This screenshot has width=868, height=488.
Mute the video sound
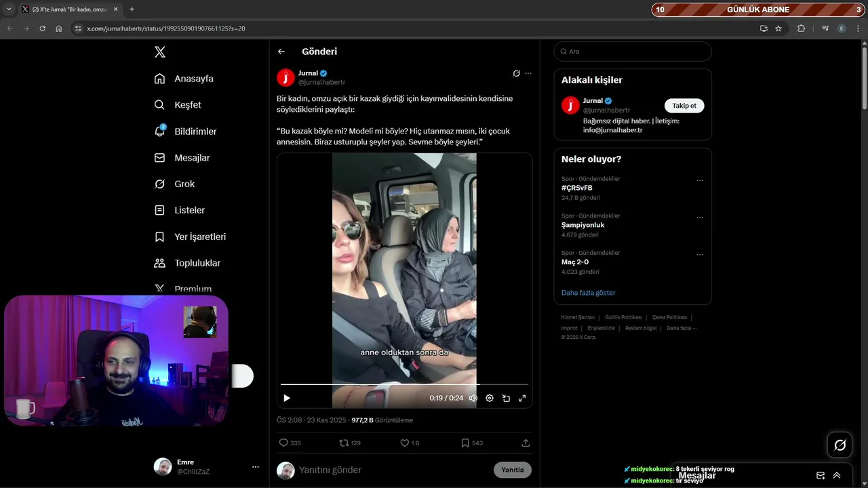[x=473, y=399]
